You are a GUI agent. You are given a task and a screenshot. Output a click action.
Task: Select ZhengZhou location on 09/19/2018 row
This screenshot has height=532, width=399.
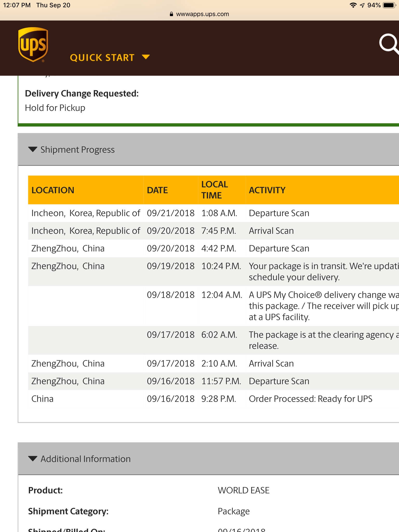[68, 266]
